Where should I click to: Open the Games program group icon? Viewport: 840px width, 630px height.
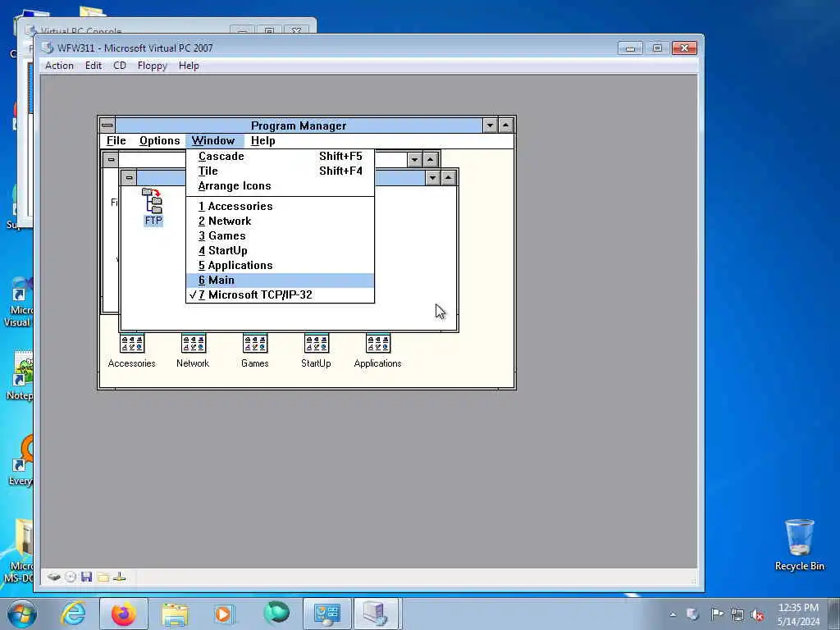point(255,351)
